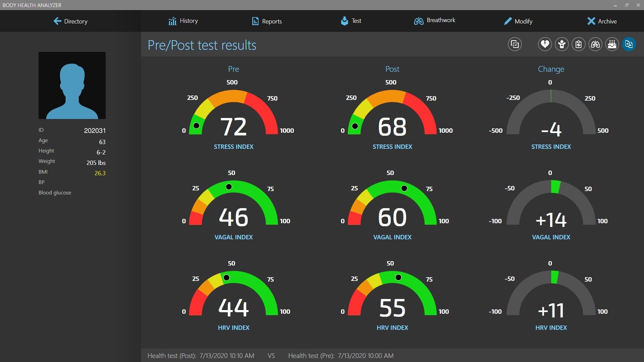Screen dimensions: 644x362
Task: Open the Breathwork section
Action: tap(434, 20)
